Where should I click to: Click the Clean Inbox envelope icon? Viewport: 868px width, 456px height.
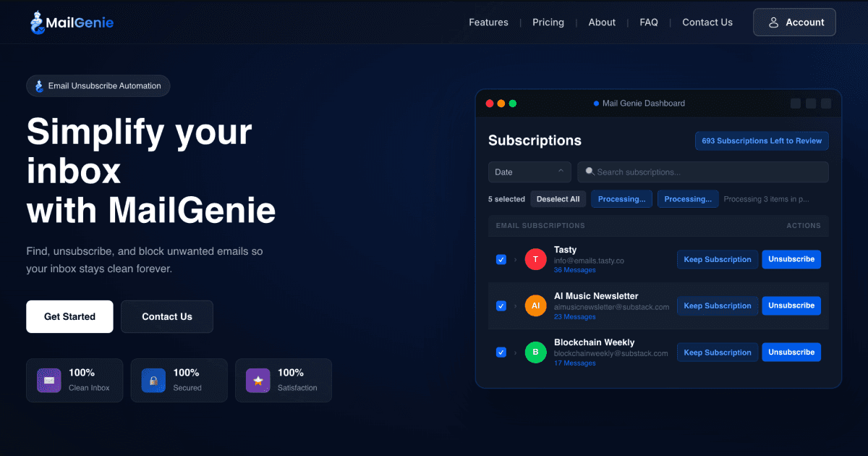[49, 381]
